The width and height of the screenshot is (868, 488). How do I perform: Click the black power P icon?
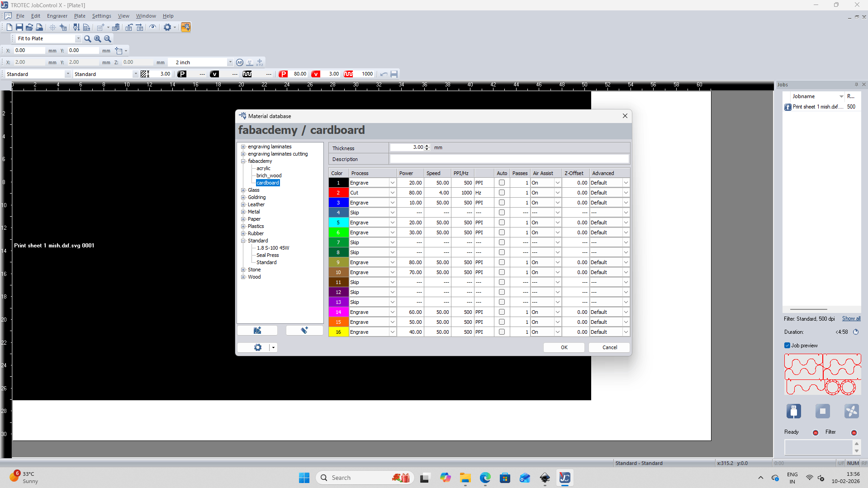182,74
